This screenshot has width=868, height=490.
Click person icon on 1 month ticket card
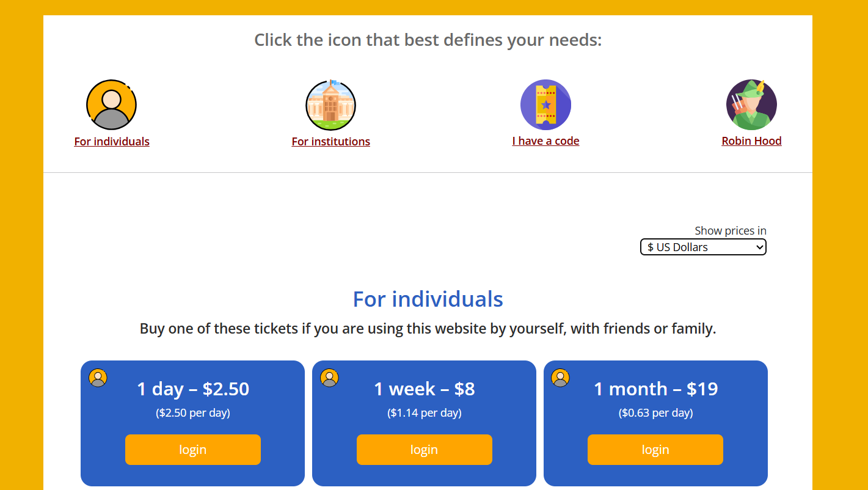click(560, 378)
